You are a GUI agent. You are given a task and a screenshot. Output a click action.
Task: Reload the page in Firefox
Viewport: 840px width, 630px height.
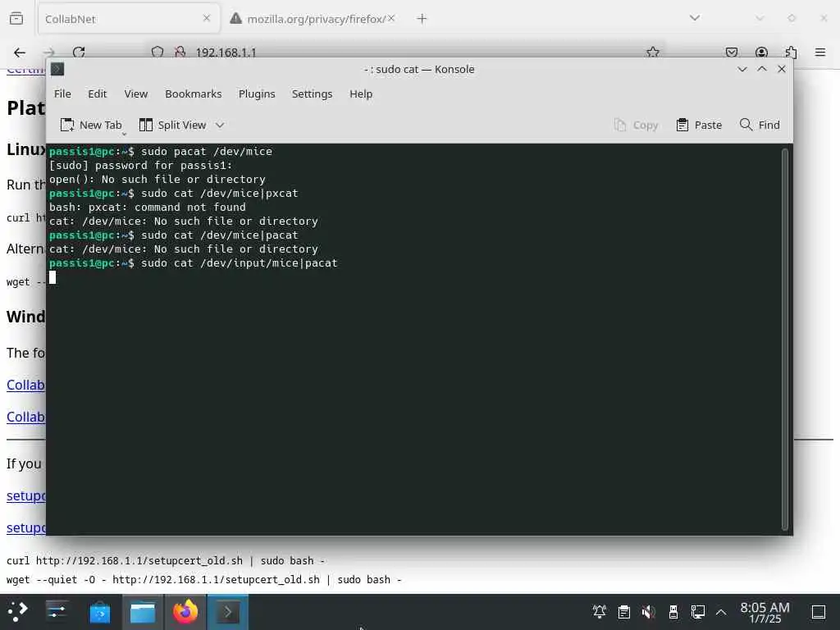pyautogui.click(x=79, y=52)
